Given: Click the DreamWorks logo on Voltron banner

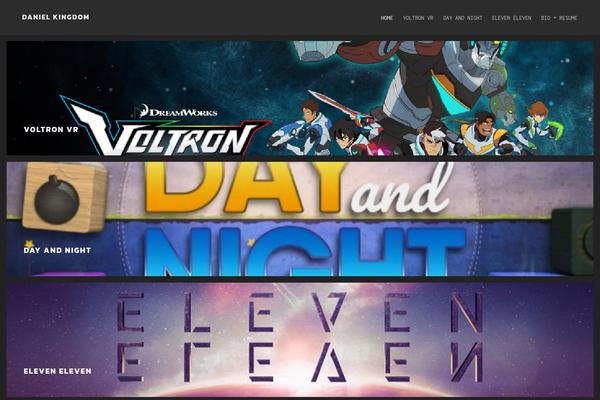Looking at the screenshot, I should 178,111.
